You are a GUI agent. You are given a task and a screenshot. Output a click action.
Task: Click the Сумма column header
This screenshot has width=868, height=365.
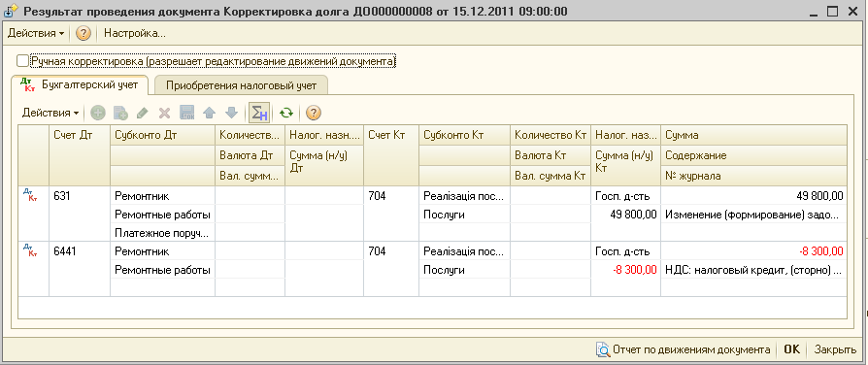coord(753,135)
